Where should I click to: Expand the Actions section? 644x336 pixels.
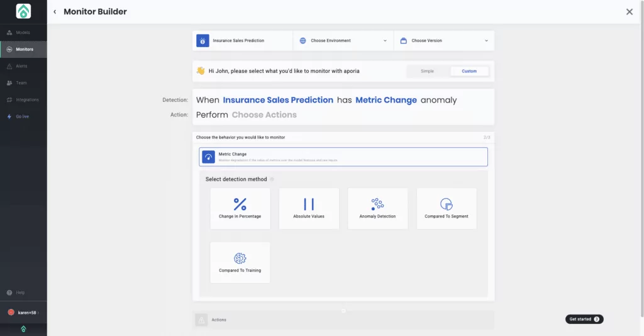(343, 320)
